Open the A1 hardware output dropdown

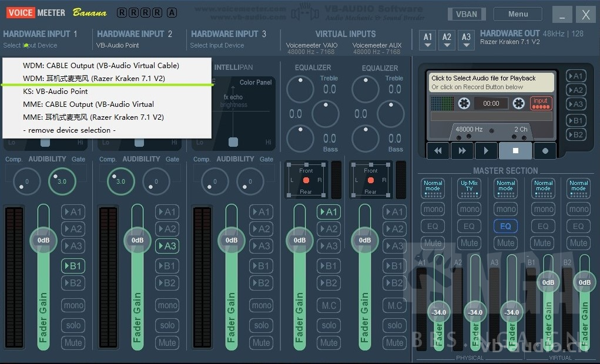pyautogui.click(x=427, y=39)
